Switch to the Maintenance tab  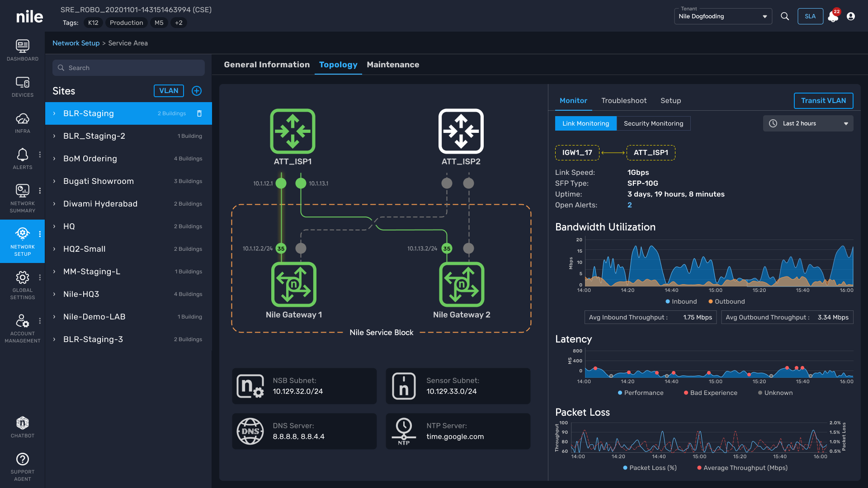(392, 65)
